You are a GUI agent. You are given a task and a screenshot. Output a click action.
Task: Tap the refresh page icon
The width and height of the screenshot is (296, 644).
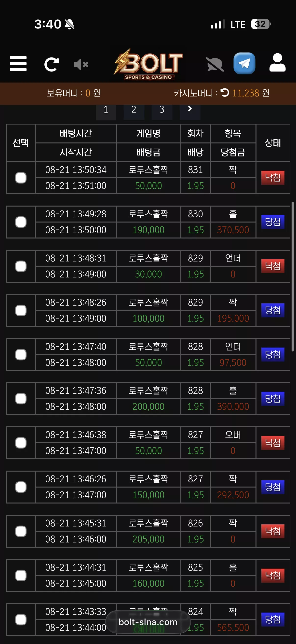[x=52, y=64]
